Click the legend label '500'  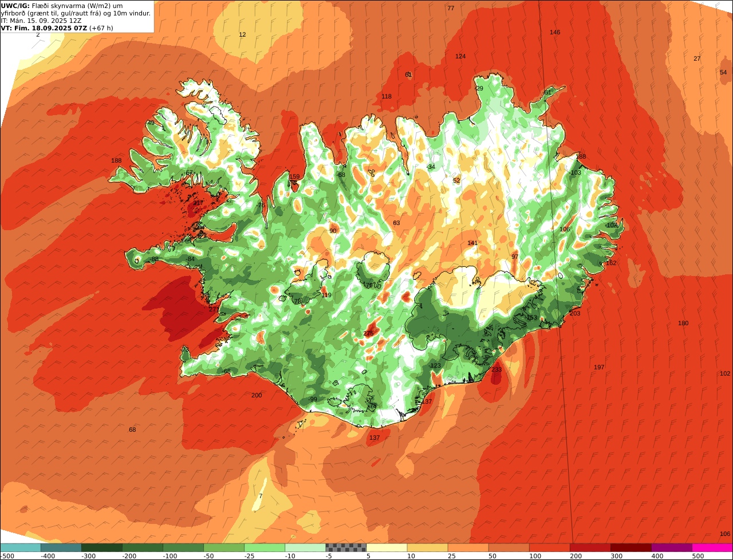(698, 555)
